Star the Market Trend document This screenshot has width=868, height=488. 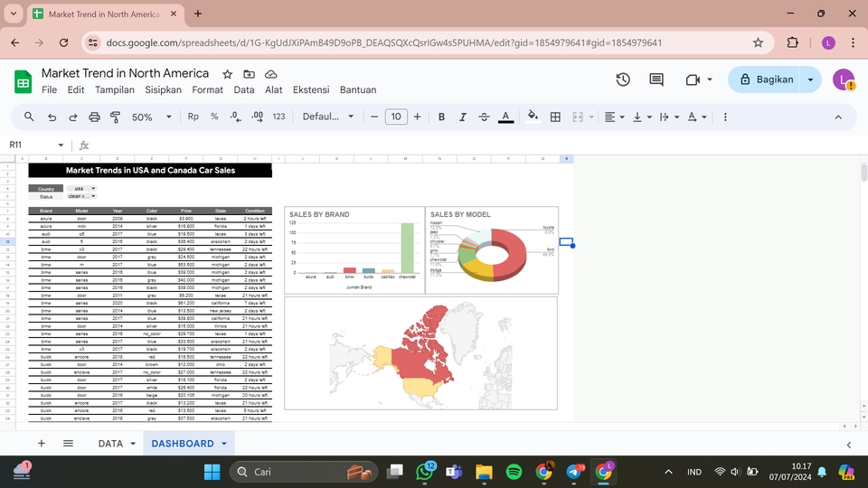click(x=227, y=74)
